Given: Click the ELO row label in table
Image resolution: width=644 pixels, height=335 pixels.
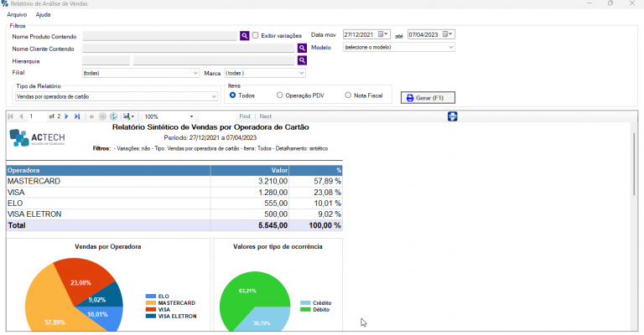Looking at the screenshot, I should [15, 204].
